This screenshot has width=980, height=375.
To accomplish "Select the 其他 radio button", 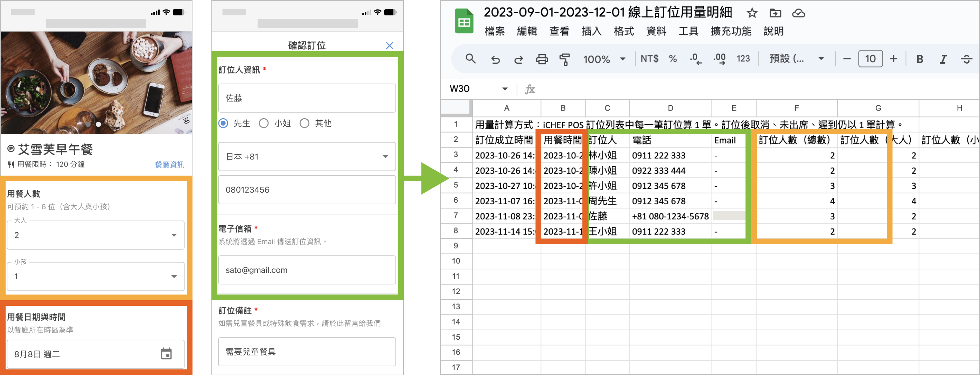I will coord(304,123).
